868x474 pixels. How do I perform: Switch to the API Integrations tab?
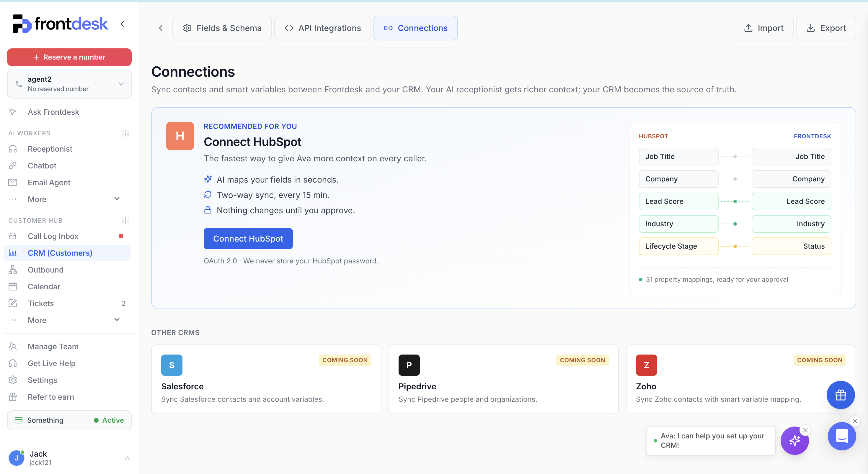[x=322, y=28]
